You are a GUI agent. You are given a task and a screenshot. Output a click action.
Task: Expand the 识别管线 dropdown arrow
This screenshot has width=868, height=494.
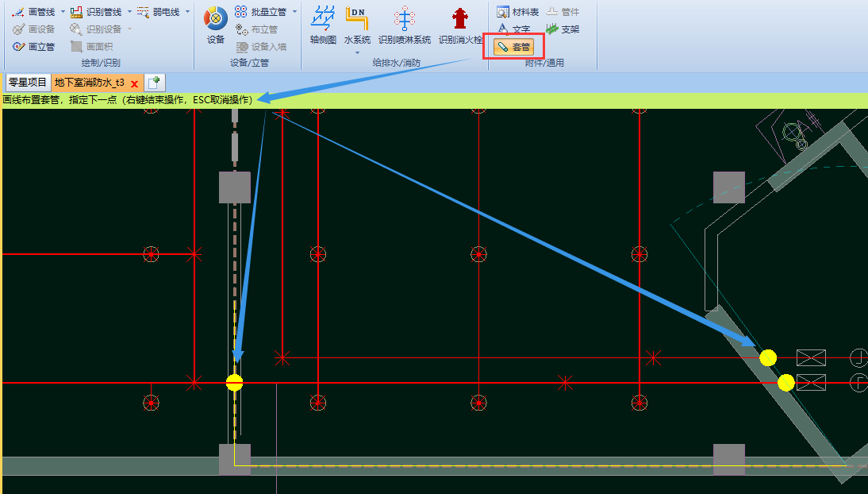[x=129, y=12]
